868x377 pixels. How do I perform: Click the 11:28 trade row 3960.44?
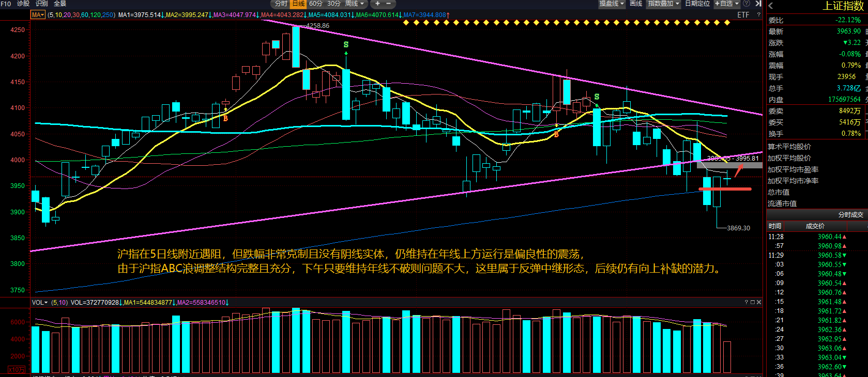tap(817, 237)
